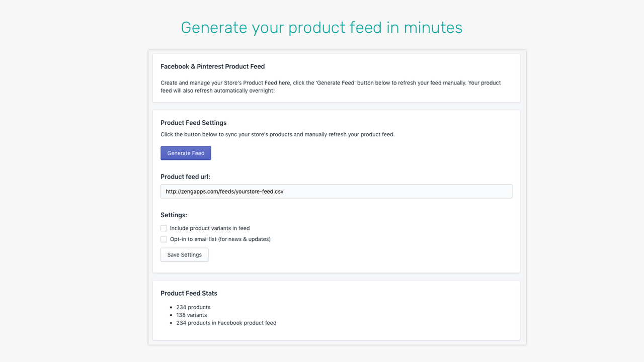Viewport: 644px width, 362px height.
Task: Select the product feed URL text field
Action: coord(336,191)
